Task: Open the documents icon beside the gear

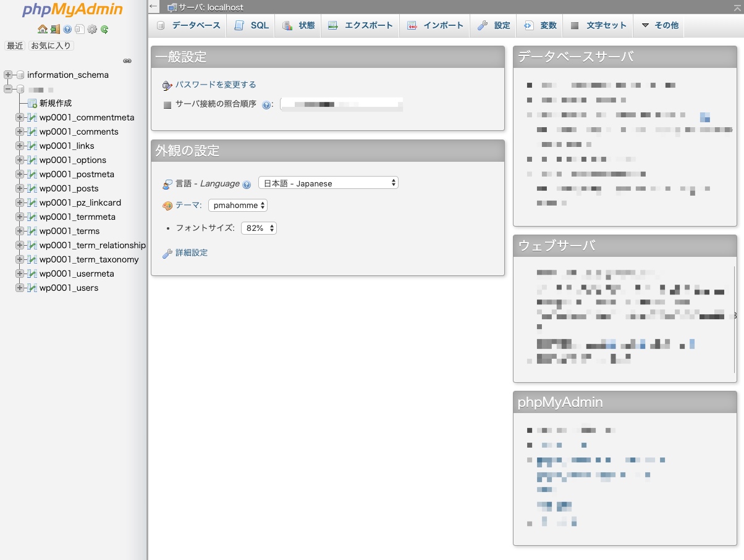Action: 80,29
